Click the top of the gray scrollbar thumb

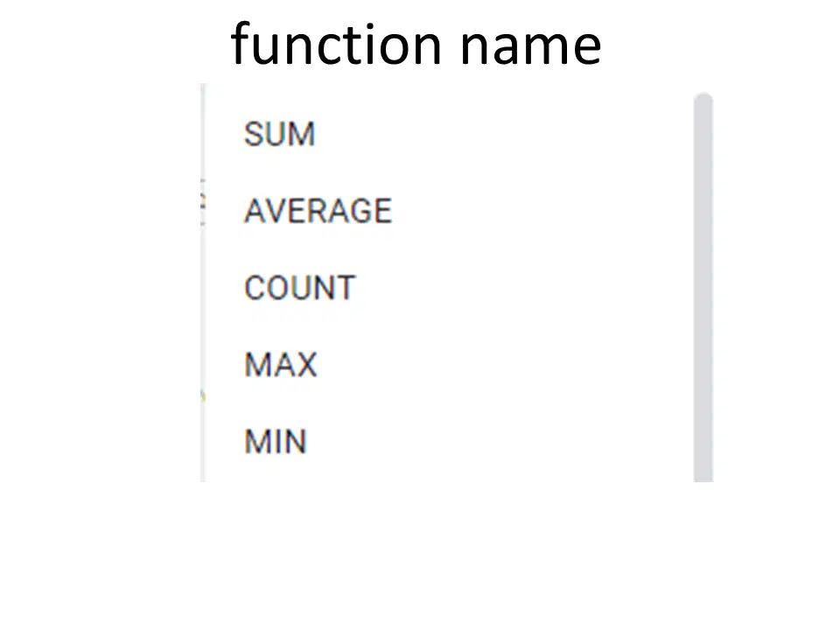pos(703,99)
